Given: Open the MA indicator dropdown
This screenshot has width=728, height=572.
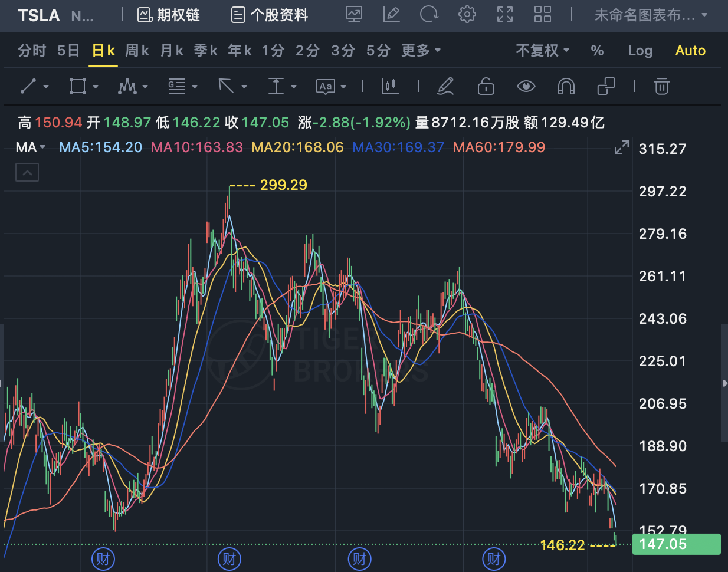Looking at the screenshot, I should point(31,147).
